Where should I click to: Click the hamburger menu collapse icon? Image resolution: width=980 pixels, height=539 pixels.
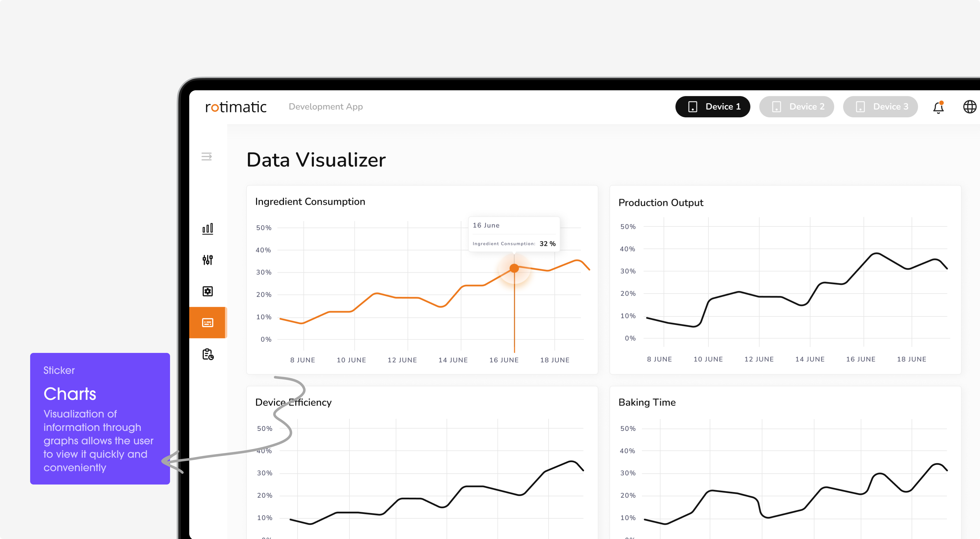[x=207, y=156]
